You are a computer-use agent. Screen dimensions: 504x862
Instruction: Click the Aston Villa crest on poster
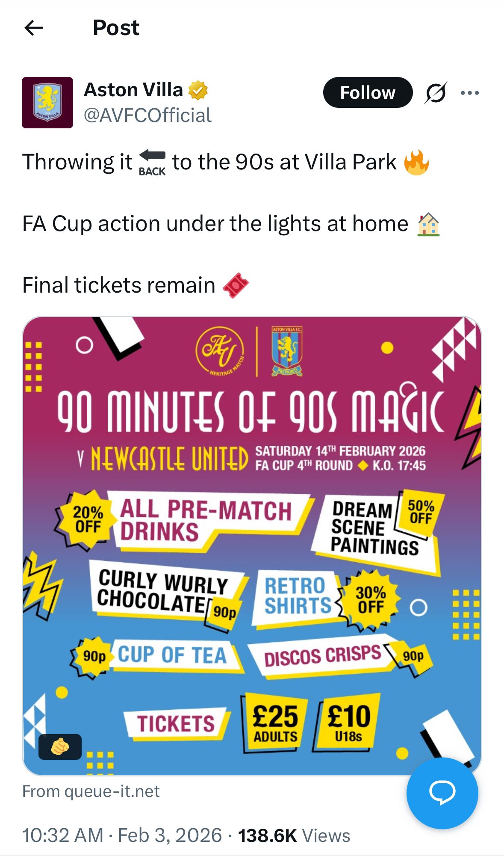[x=287, y=351]
